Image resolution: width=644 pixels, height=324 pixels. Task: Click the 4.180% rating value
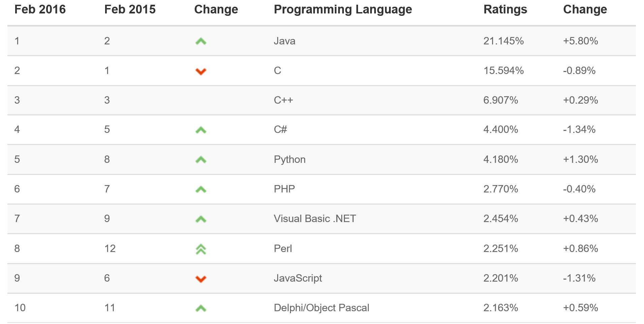501,159
